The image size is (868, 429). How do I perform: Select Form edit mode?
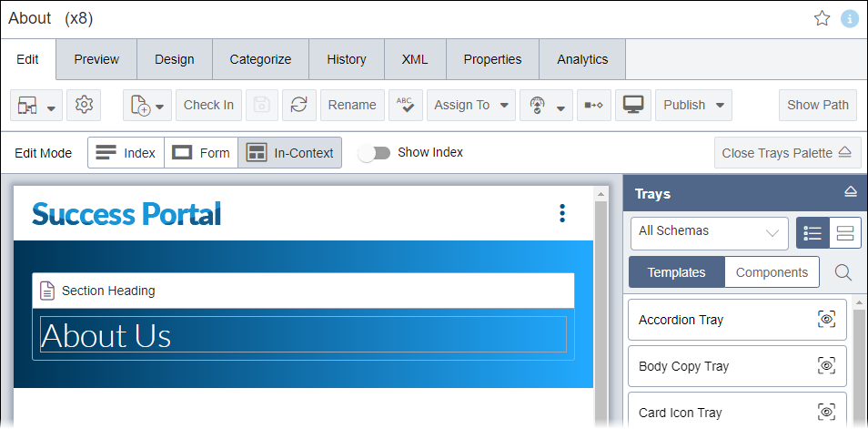coord(201,153)
